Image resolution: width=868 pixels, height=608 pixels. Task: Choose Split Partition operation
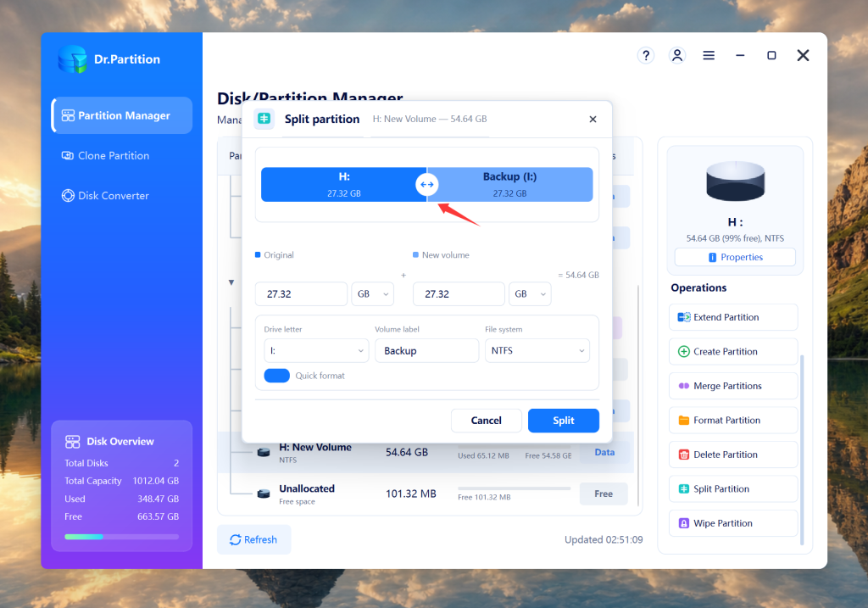tap(733, 489)
